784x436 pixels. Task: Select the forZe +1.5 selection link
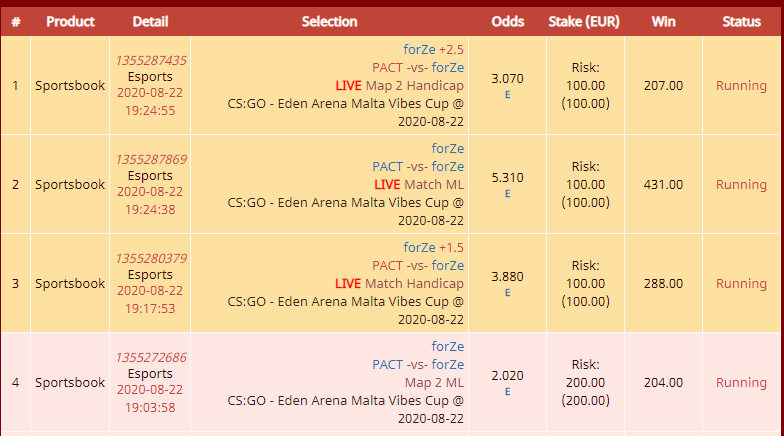point(434,248)
